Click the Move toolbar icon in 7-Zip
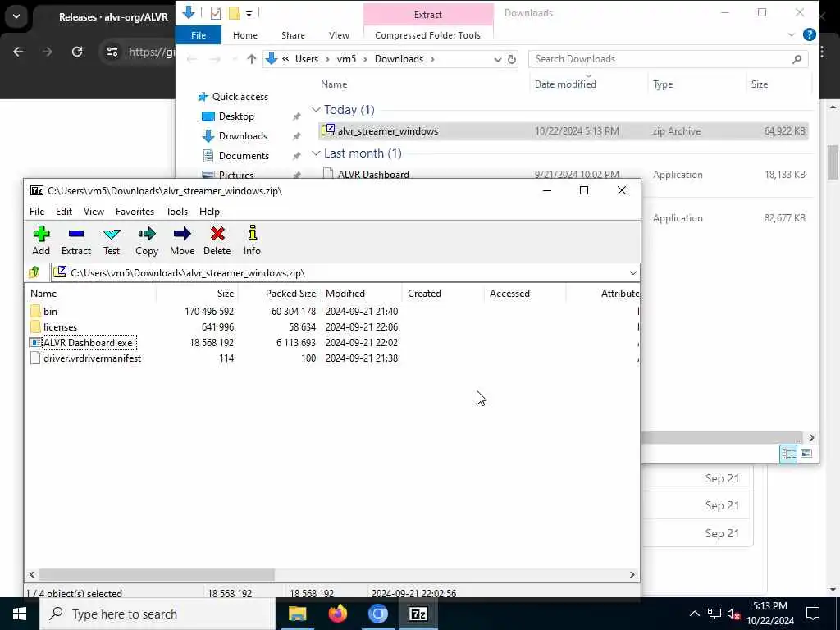Screen dimensions: 840x630 (182, 240)
